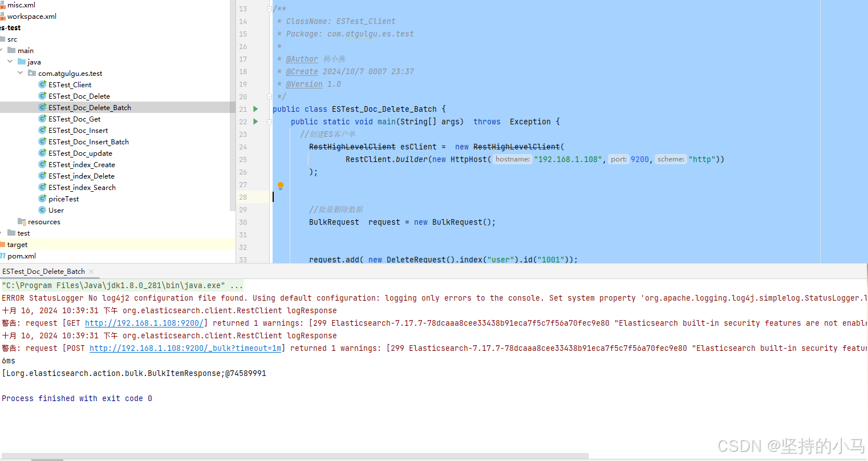Click the class icon next to User
Image resolution: width=868 pixels, height=461 pixels.
pos(42,210)
